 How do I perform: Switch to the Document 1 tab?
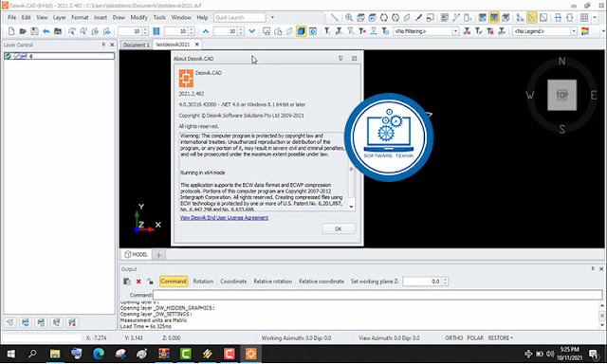(136, 45)
